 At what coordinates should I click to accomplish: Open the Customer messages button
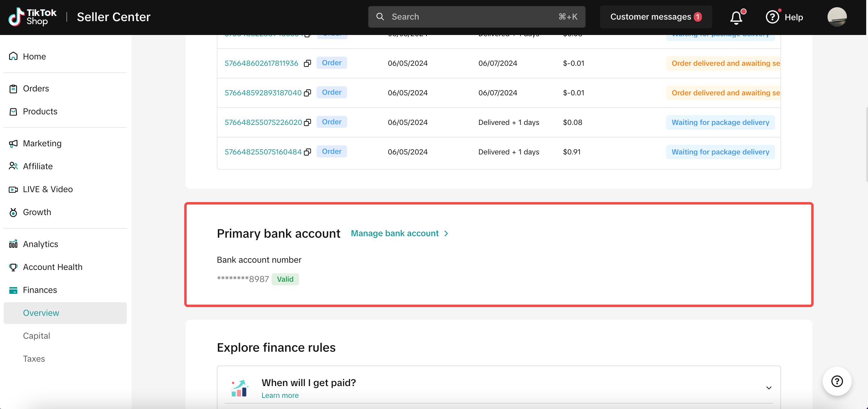[x=655, y=17]
